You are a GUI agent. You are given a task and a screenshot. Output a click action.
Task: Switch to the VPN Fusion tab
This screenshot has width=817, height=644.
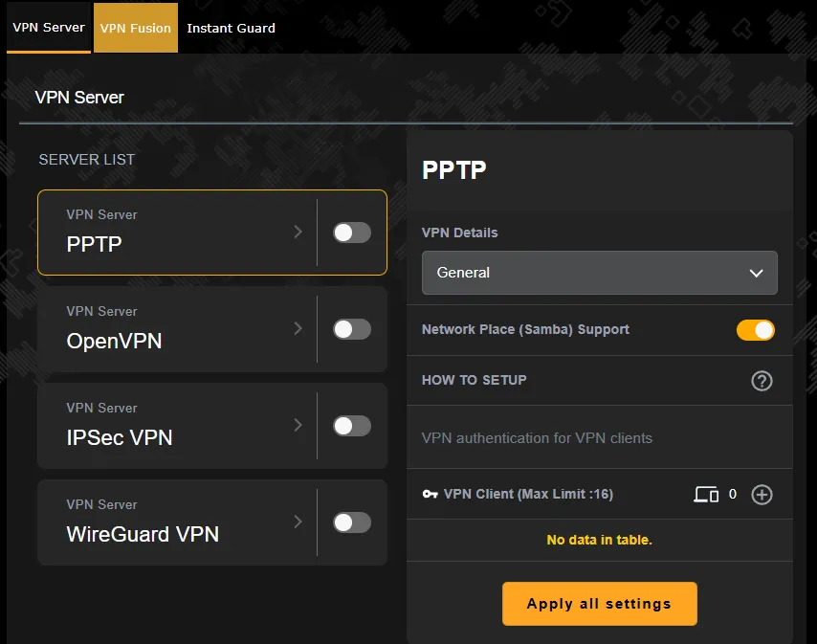click(x=135, y=28)
